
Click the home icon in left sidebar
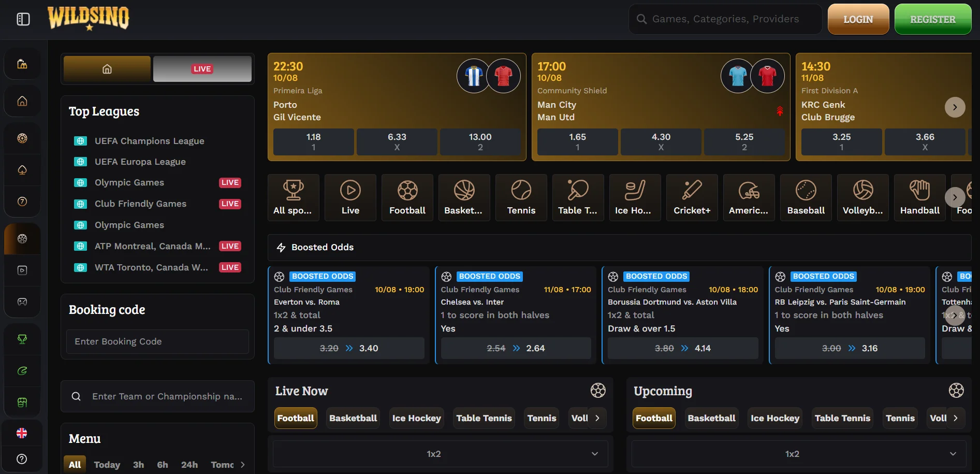(x=22, y=101)
